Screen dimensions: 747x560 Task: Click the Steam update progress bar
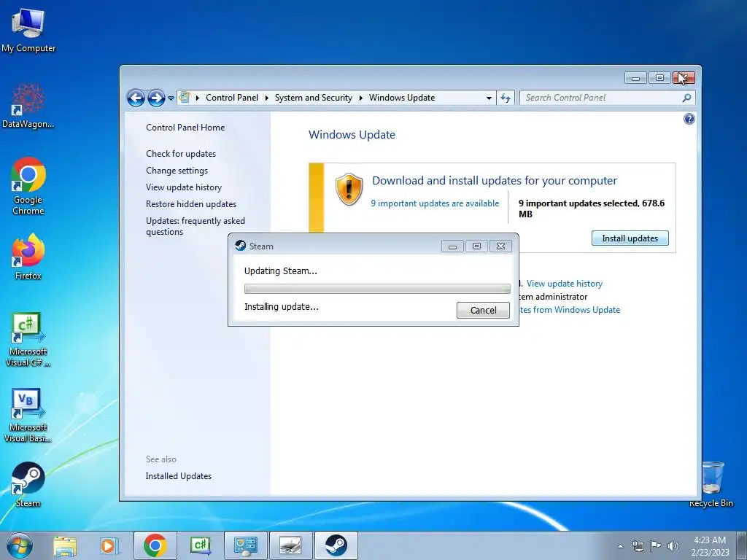tap(377, 289)
